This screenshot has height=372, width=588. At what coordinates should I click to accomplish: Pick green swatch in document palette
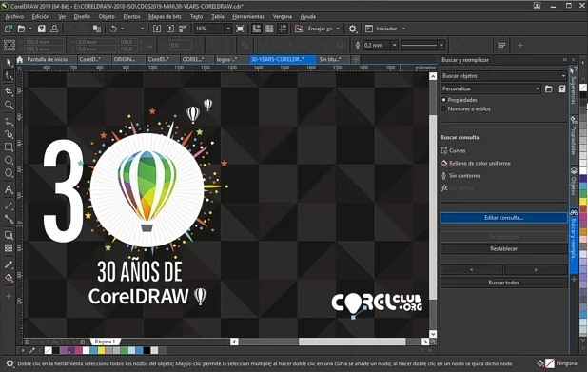tap(124, 350)
